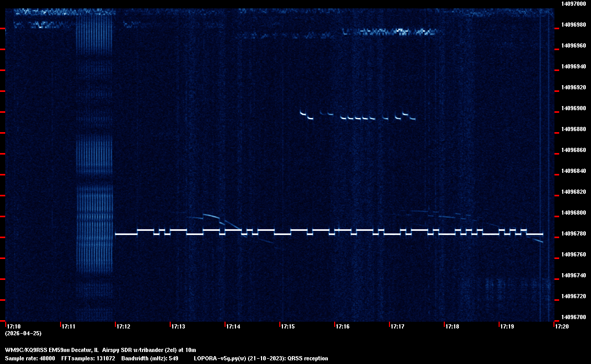591x364 pixels.
Task: Click the FFTsamples: 131072 text
Action: [87, 358]
